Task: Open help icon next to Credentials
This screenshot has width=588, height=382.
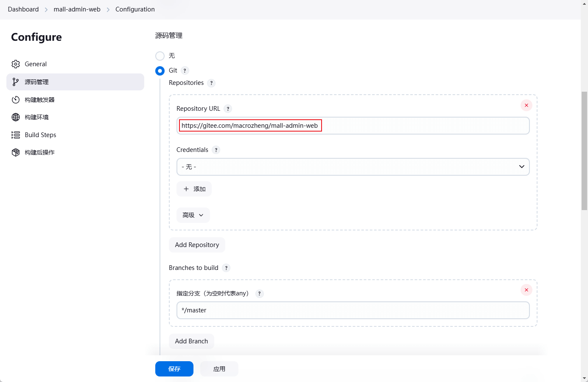Action: (x=216, y=150)
